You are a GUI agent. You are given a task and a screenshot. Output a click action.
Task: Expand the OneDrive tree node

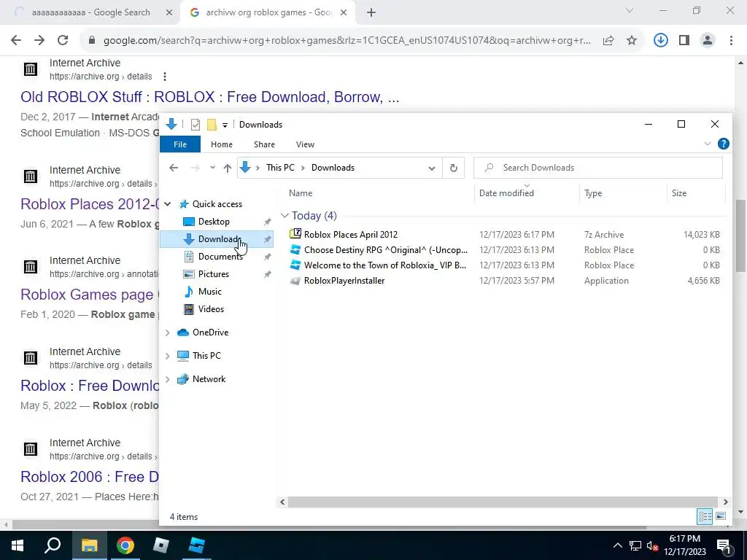click(167, 332)
